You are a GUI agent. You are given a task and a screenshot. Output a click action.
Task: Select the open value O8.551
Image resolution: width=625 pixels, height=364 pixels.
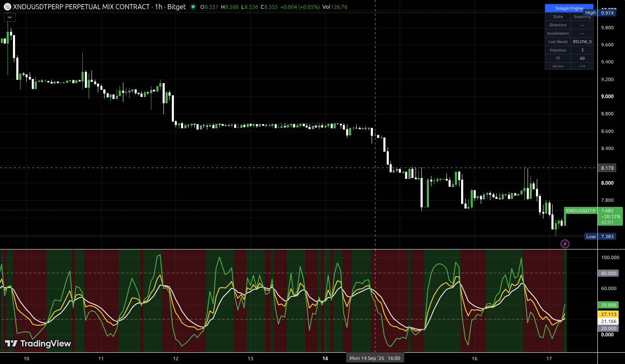(209, 7)
